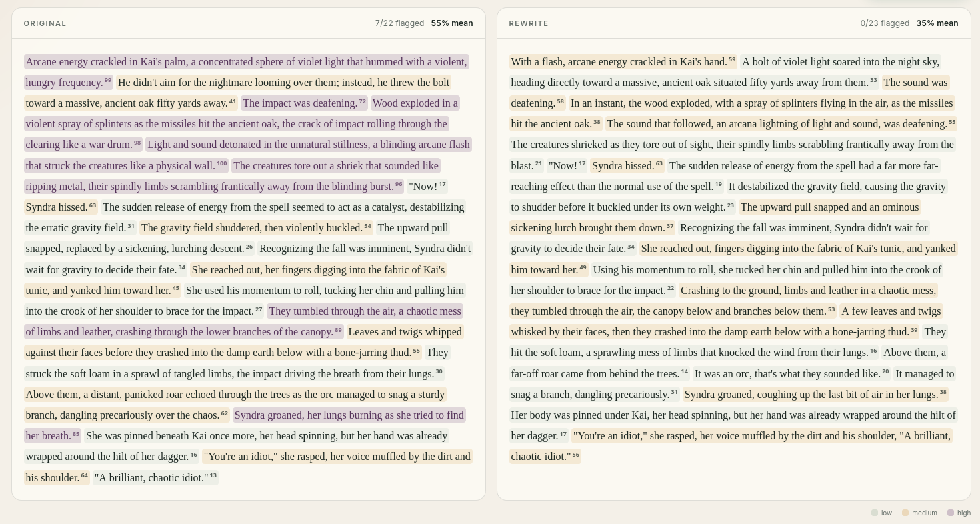Click 'A brilliant, chaotic idiot.' in original
980x524 pixels.
(155, 477)
